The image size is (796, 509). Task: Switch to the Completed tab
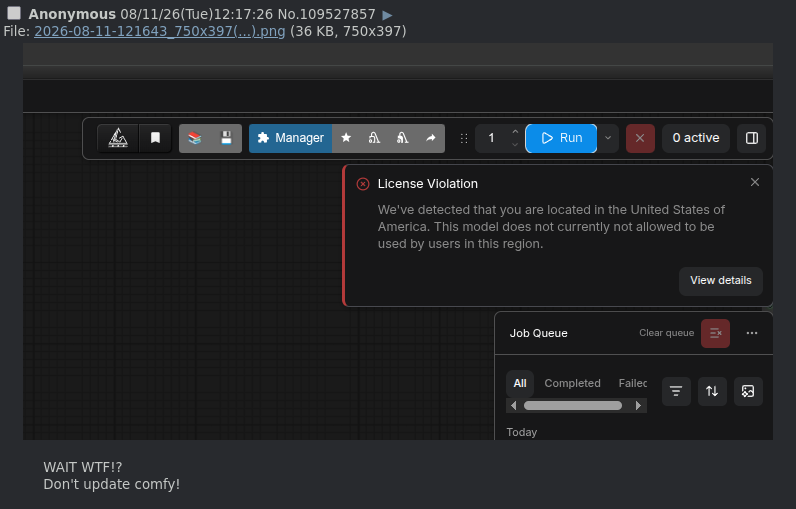click(572, 383)
